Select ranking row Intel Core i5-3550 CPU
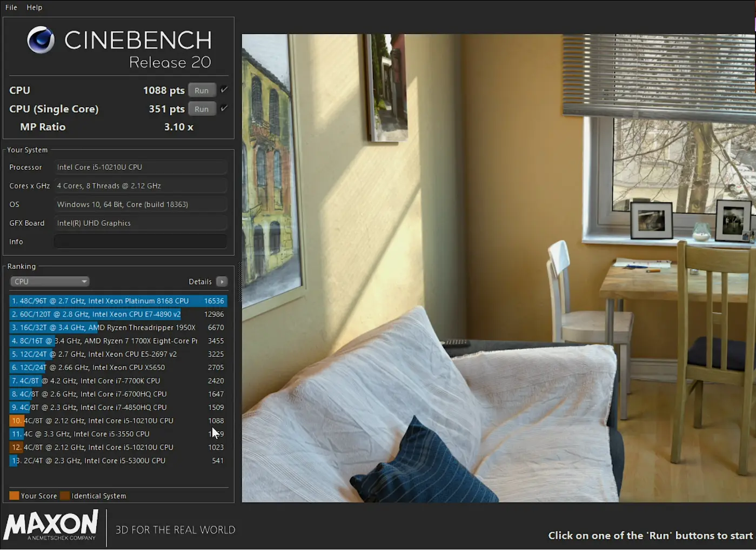Image resolution: width=756 pixels, height=550 pixels. (118, 434)
